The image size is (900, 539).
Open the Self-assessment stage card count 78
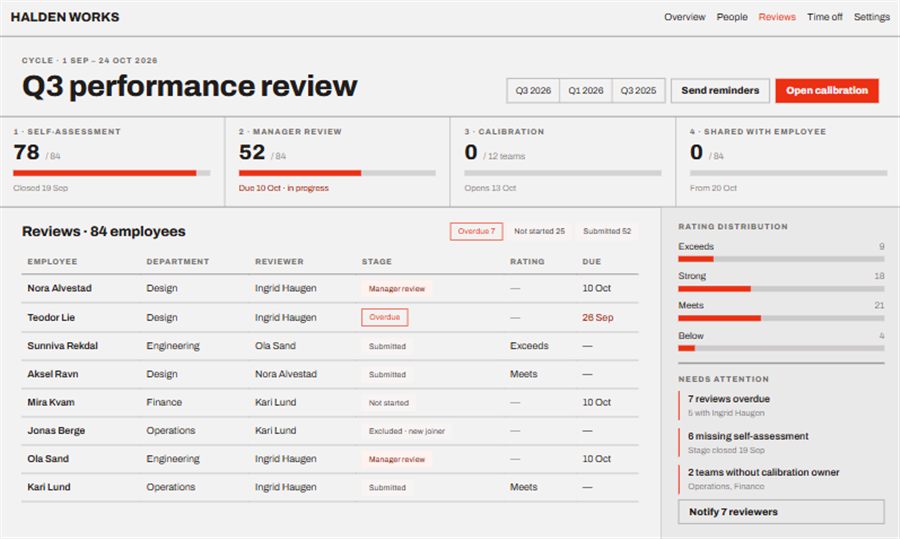(26, 152)
